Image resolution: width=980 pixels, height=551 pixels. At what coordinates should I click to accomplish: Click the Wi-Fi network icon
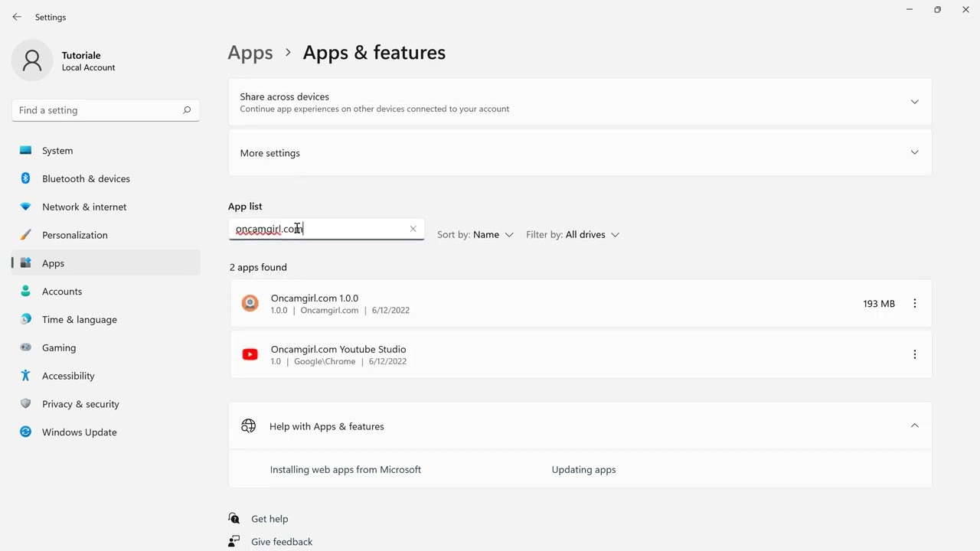point(26,207)
